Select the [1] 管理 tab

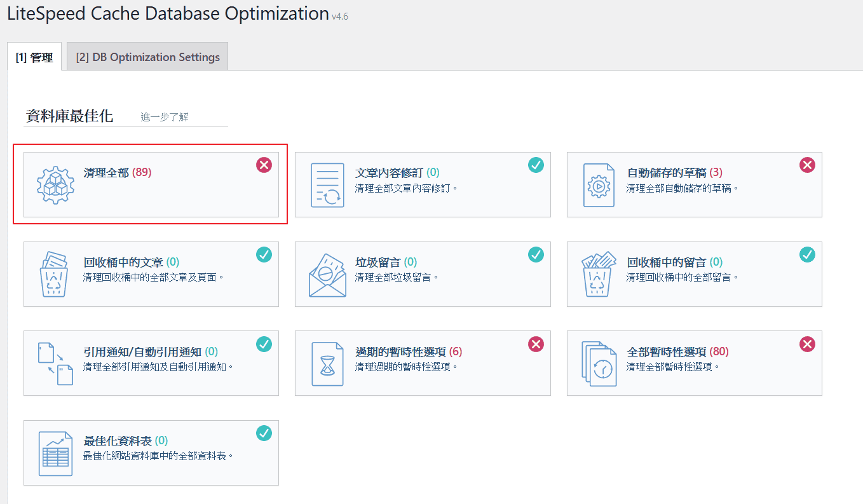point(34,58)
